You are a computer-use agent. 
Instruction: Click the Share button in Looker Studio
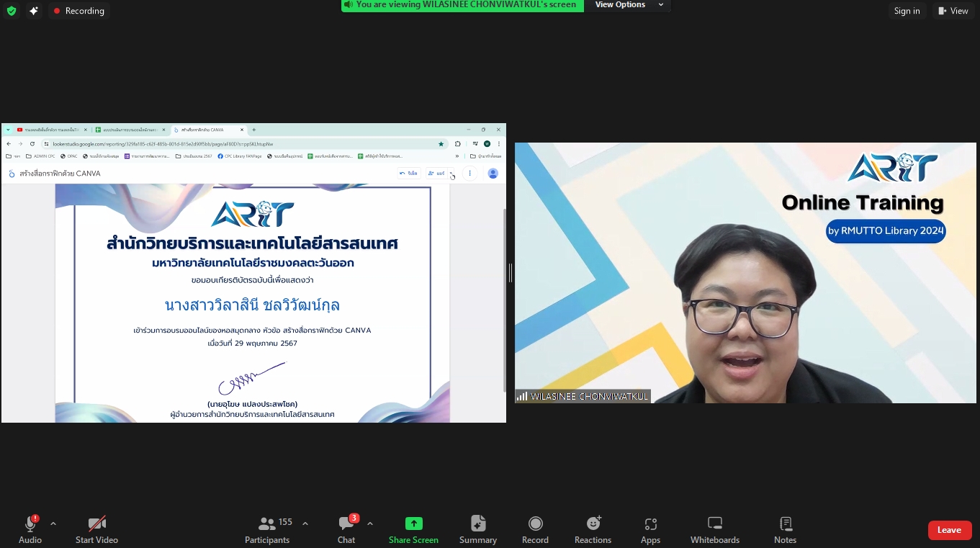coord(436,174)
